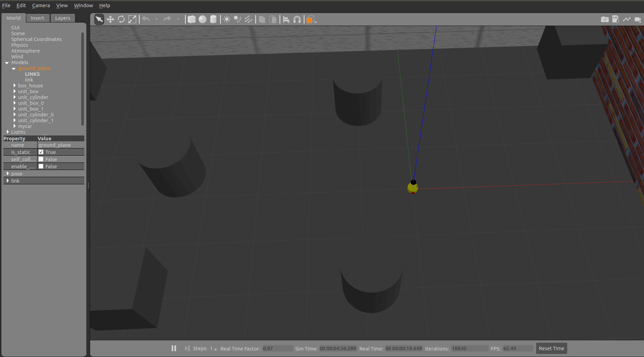644x357 pixels.
Task: Toggle the enable_... checkbox
Action: click(x=41, y=167)
